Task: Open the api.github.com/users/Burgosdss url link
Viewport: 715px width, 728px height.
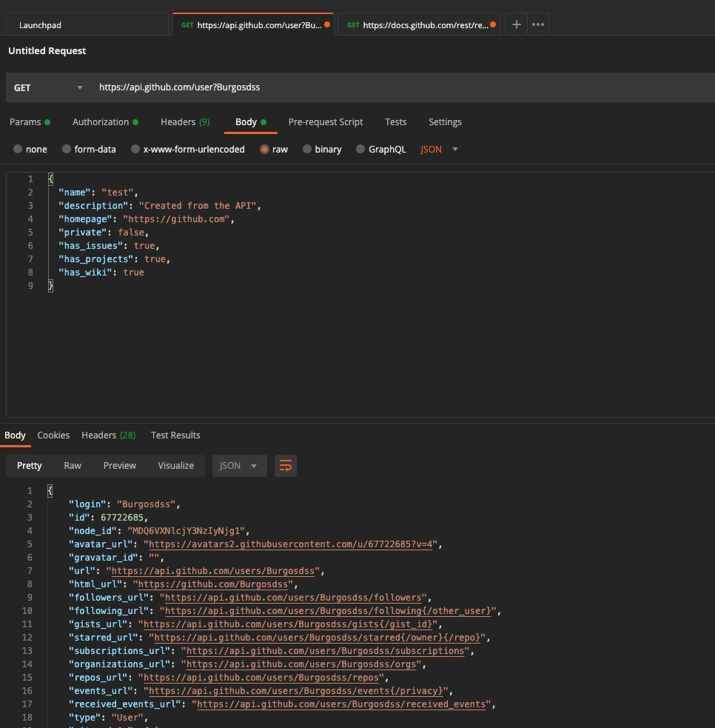Action: [x=213, y=571]
